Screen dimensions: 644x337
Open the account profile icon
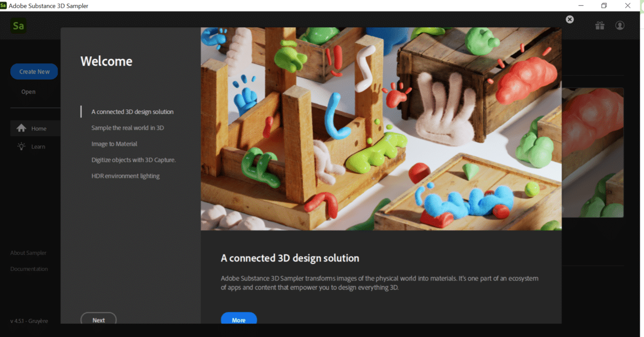(x=619, y=25)
